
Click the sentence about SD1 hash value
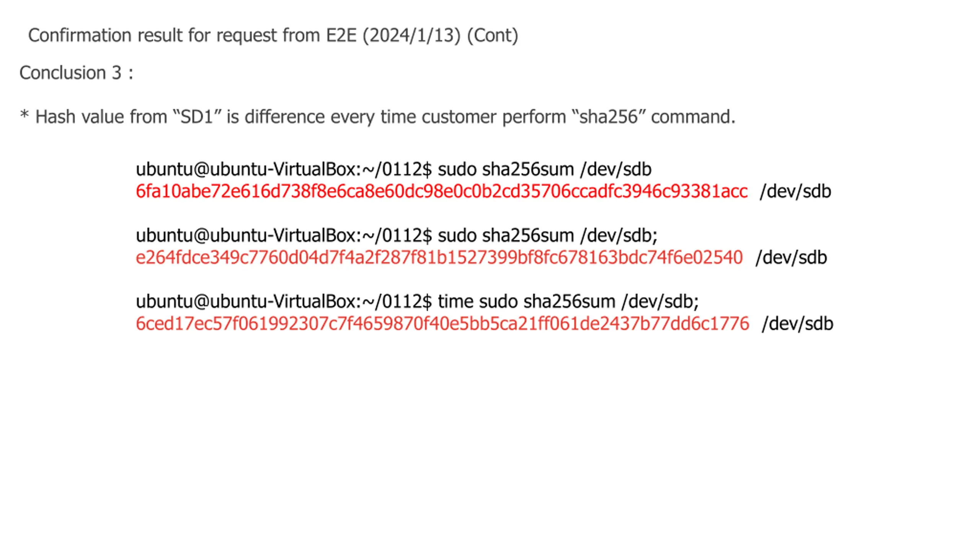(377, 117)
